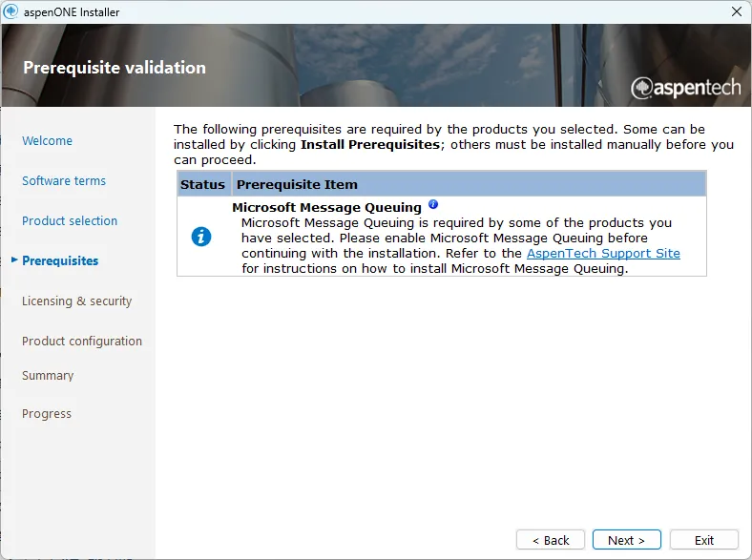The image size is (752, 560).
Task: Return to Product selection step
Action: tap(70, 220)
